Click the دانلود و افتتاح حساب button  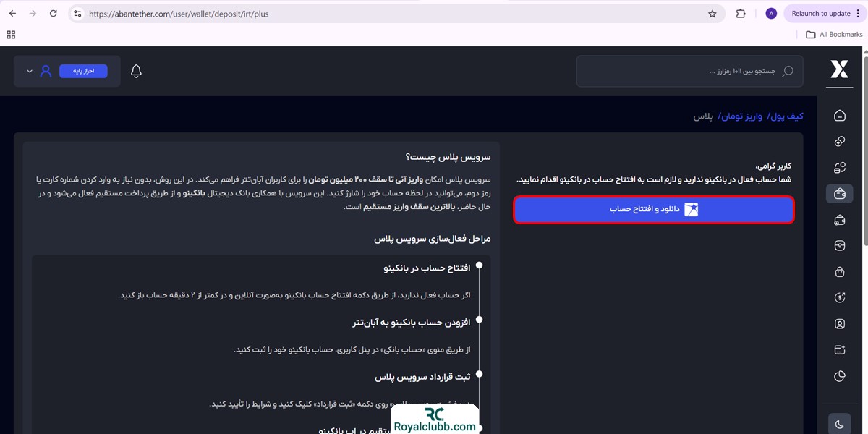click(654, 210)
